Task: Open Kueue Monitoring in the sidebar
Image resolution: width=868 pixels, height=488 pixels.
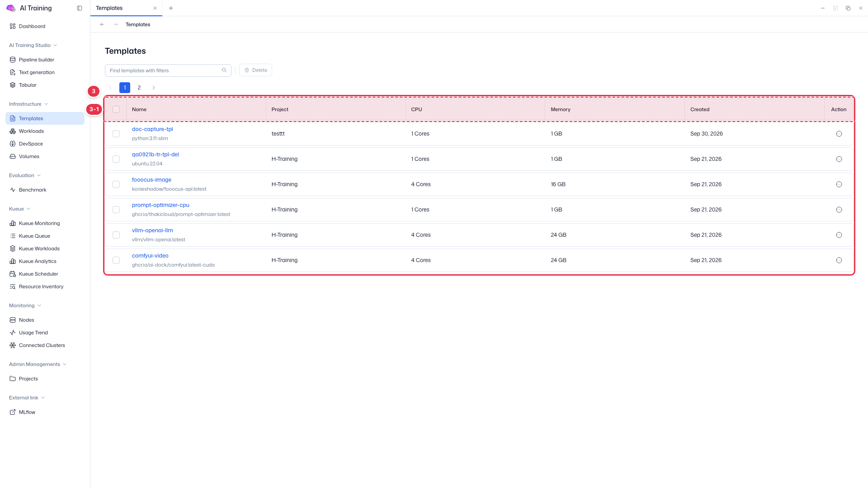Action: 39,223
